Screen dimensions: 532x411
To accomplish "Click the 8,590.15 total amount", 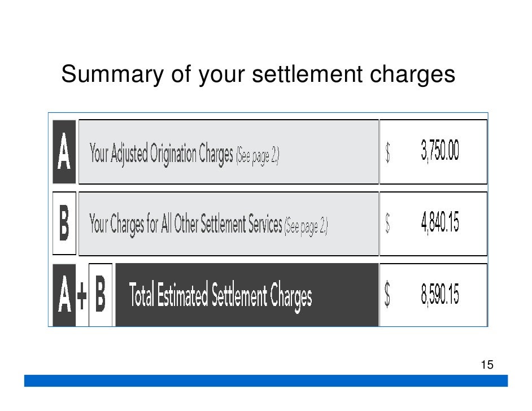I will coord(440,294).
